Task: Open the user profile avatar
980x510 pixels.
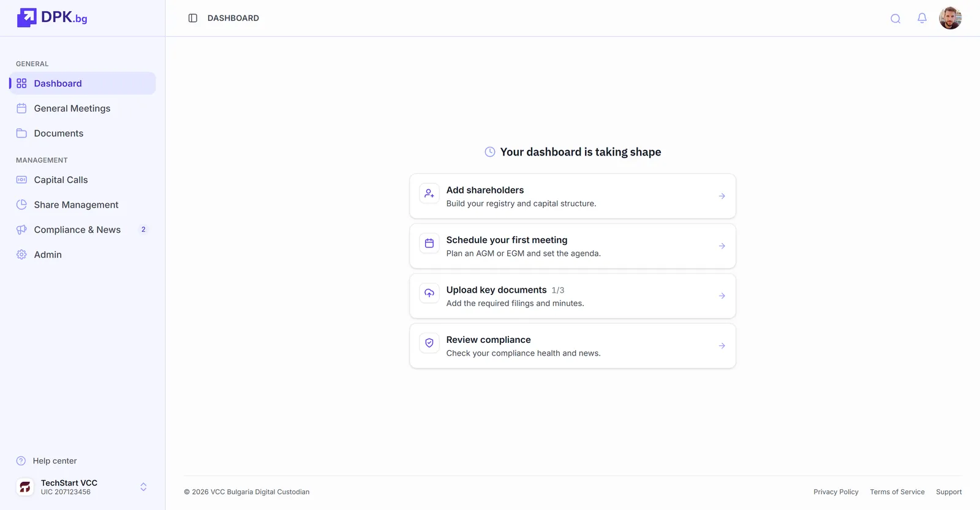Action: 950,18
